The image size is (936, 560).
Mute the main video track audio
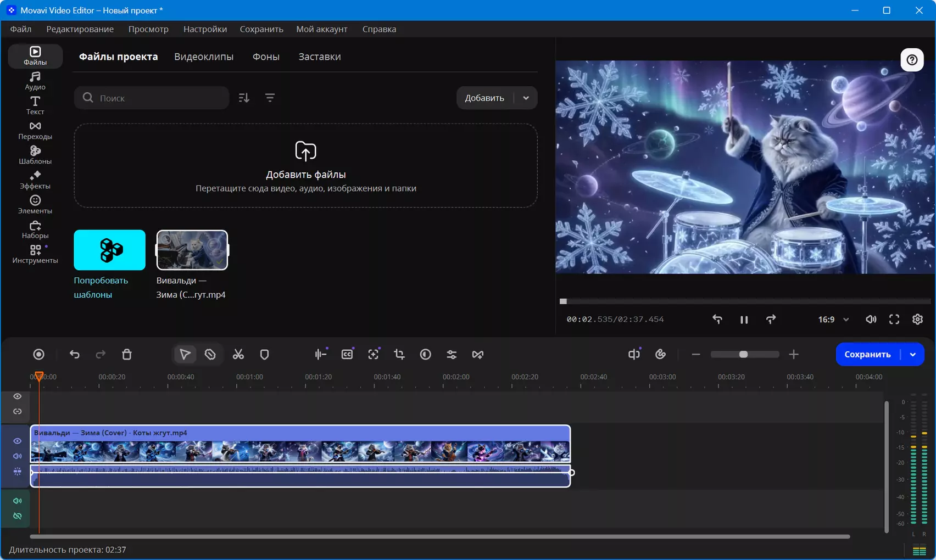(18, 456)
